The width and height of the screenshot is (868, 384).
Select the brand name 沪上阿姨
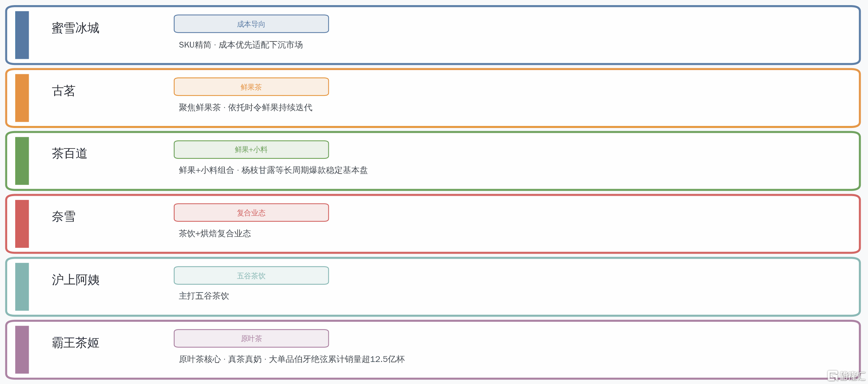[x=75, y=280]
